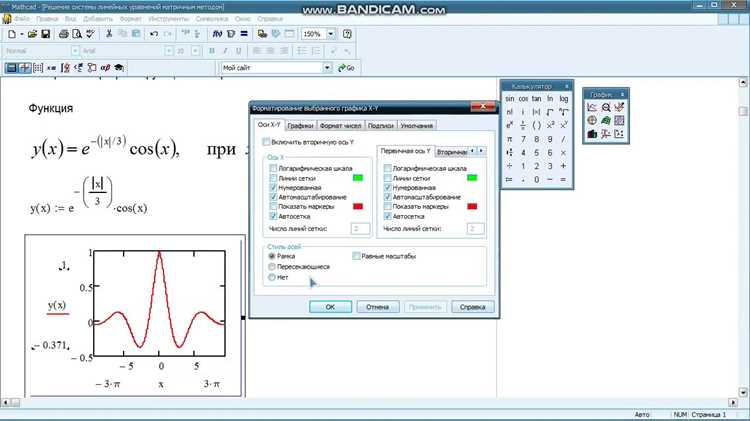Enable primary Y-axis 'Показать маркеры' checkbox
The width and height of the screenshot is (750, 421).
(387, 207)
